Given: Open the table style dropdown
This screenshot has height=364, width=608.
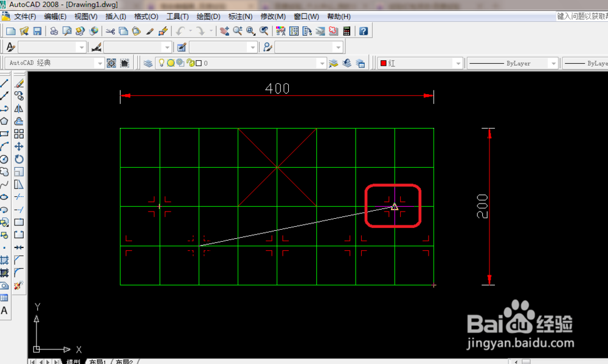Looking at the screenshot, I should click(x=253, y=47).
